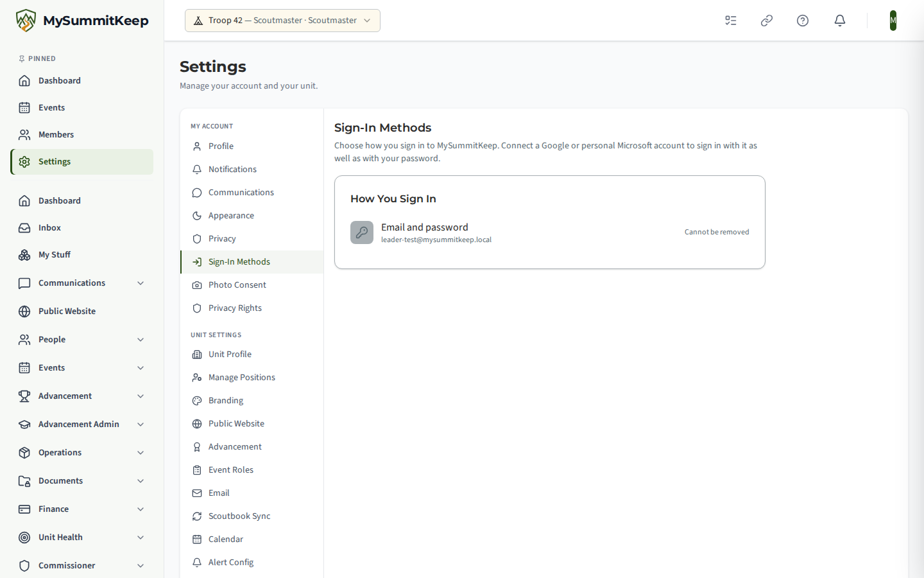Open the user avatar menu
Image resolution: width=924 pixels, height=578 pixels.
click(x=893, y=21)
